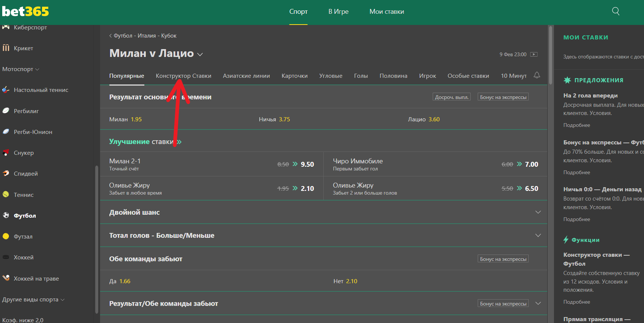The height and width of the screenshot is (323, 644).
Task: Select the Популярные market tab
Action: pyautogui.click(x=126, y=76)
